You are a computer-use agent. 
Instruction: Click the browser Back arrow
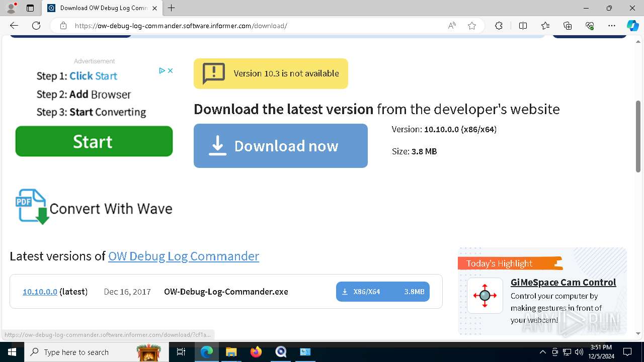(14, 26)
